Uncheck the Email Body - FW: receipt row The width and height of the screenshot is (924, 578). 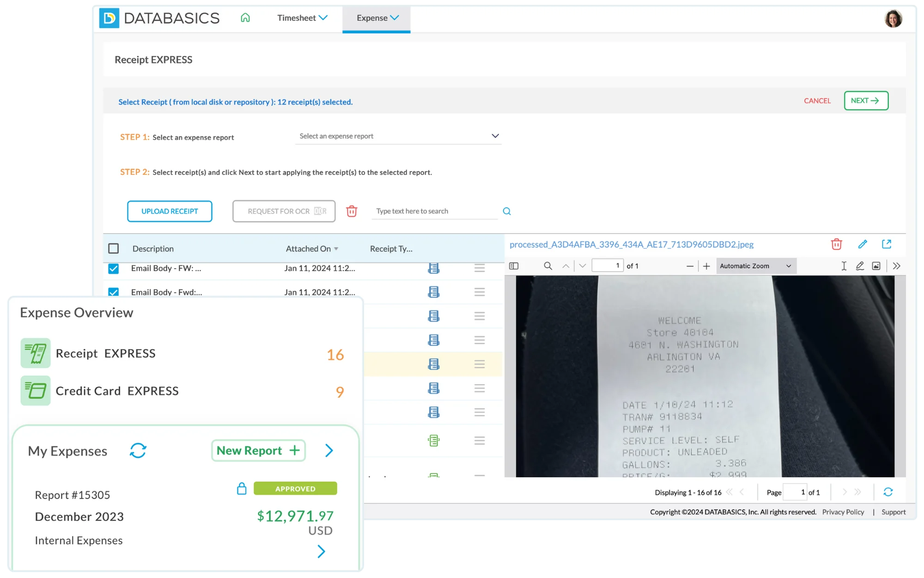pyautogui.click(x=113, y=269)
